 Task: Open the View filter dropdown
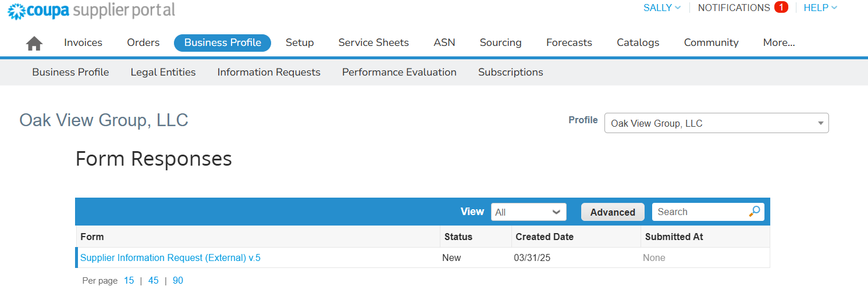pos(529,212)
